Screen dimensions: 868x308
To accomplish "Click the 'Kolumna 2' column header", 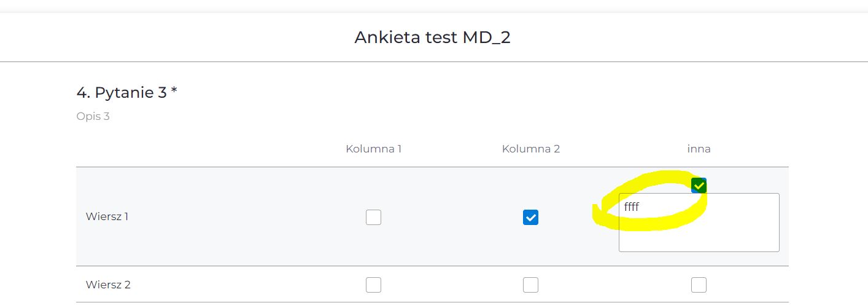I will click(531, 149).
